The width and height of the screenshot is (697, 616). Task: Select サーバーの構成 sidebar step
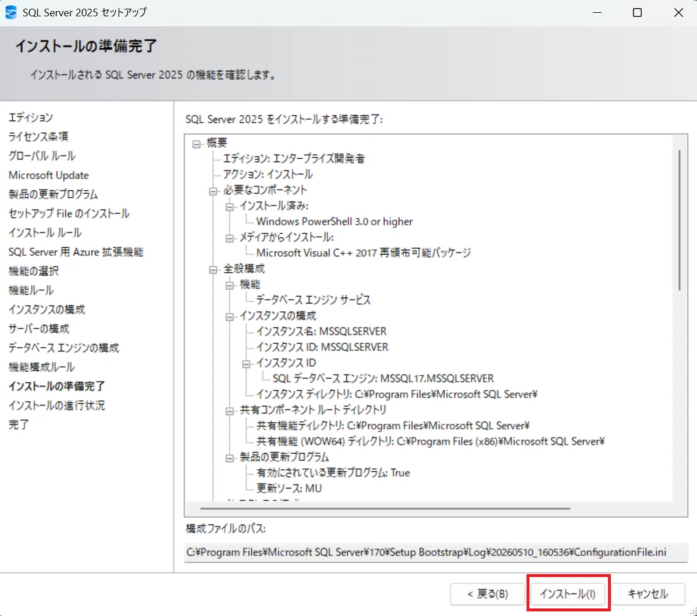(x=38, y=329)
